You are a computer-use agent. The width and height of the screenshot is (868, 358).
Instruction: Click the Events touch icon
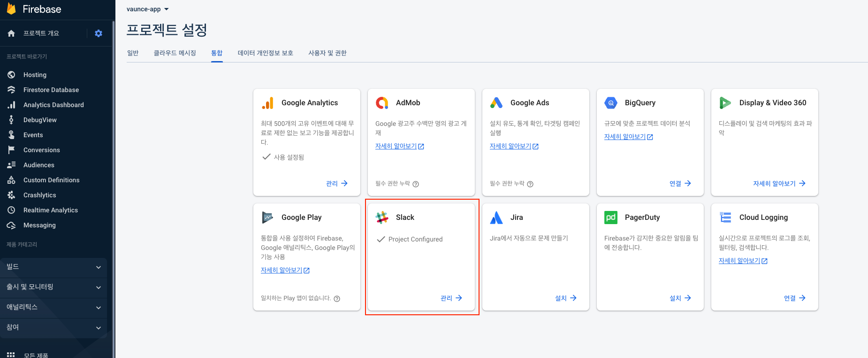(11, 135)
